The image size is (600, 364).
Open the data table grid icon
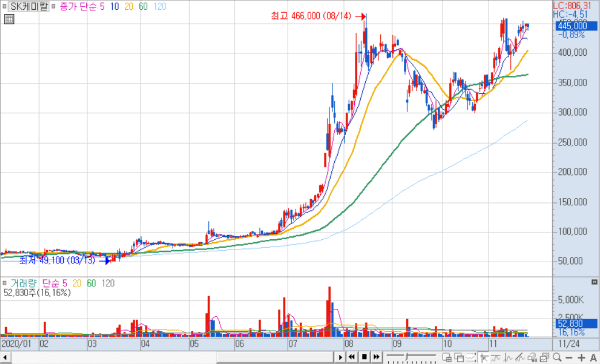tap(9, 19)
